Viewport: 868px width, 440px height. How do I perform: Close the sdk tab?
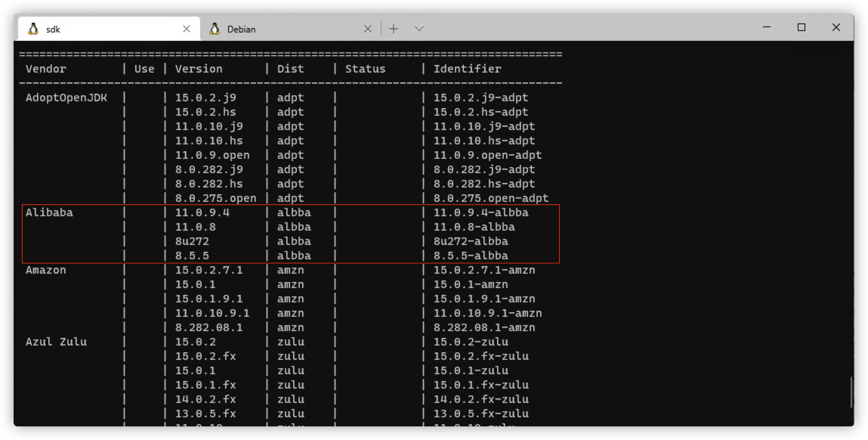186,29
